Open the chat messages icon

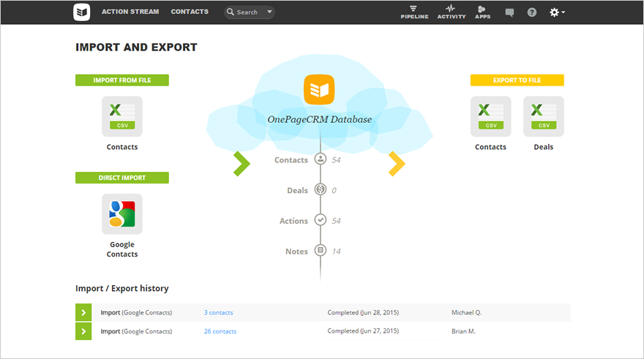[x=509, y=12]
